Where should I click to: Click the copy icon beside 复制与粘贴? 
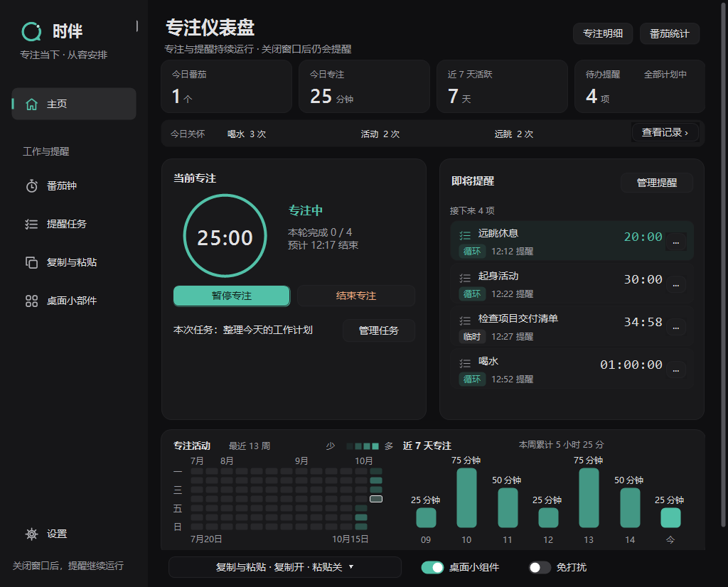tap(31, 262)
